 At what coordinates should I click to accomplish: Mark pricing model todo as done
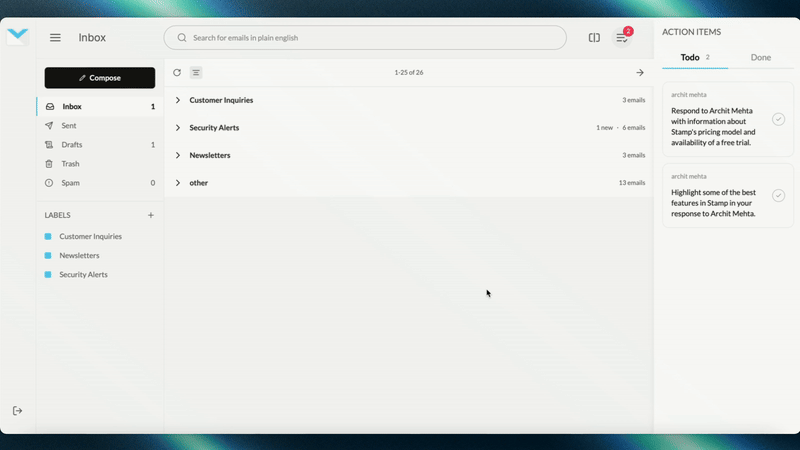[x=750, y=119]
